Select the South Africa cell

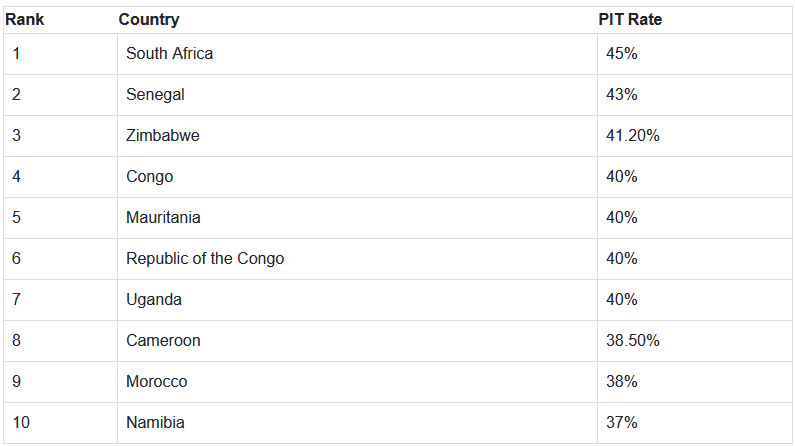(169, 53)
